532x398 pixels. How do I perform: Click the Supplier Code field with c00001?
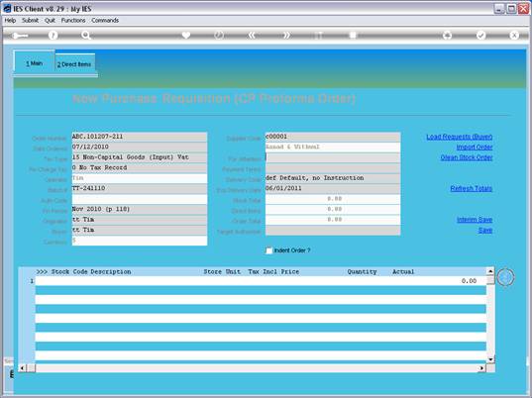pos(333,137)
